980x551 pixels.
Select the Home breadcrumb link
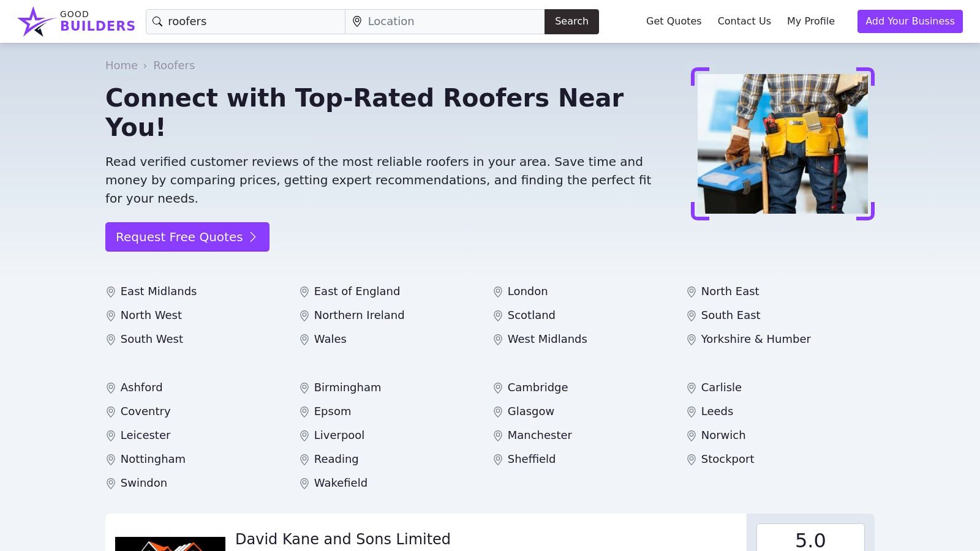(121, 65)
